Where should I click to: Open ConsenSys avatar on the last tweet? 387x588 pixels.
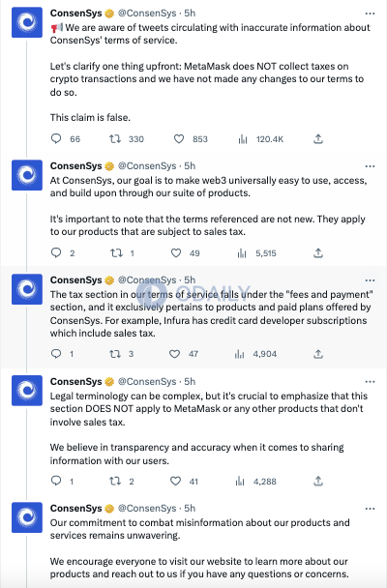pos(27,517)
